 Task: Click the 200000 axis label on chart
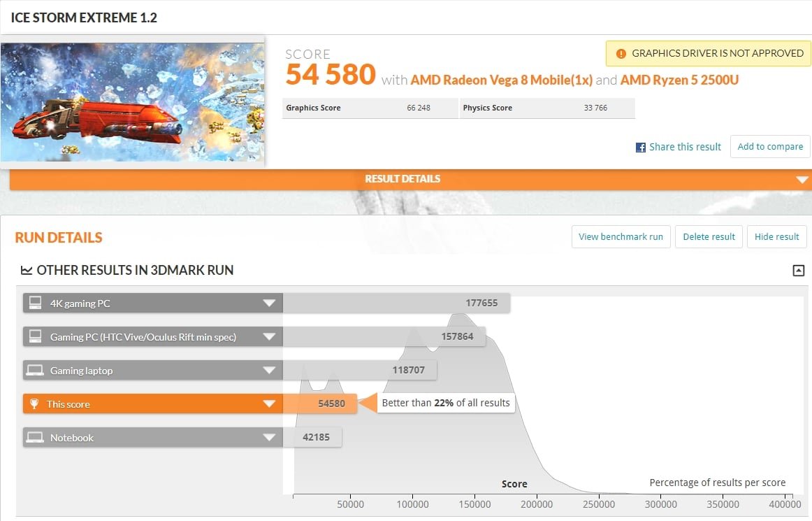(x=537, y=504)
